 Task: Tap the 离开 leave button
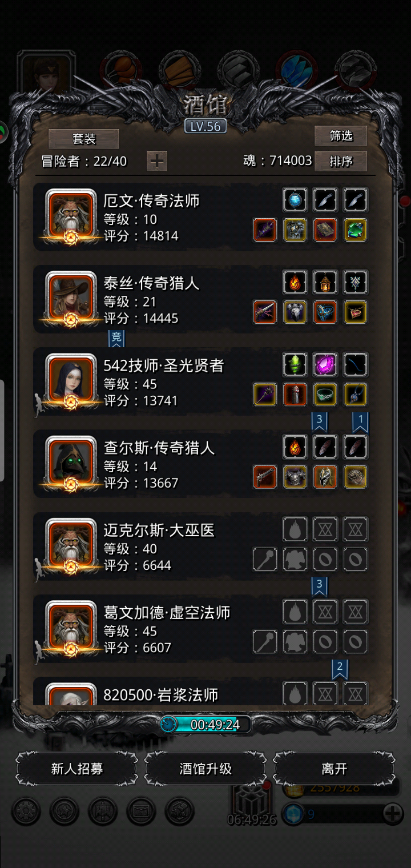[335, 769]
